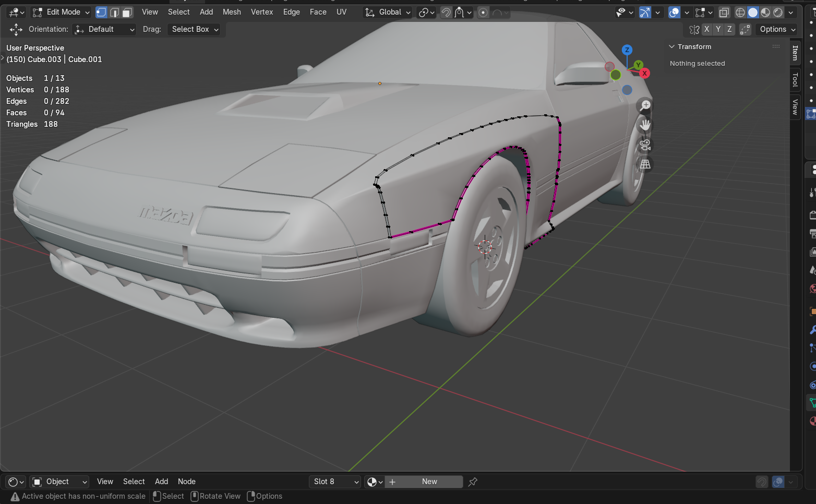Screen dimensions: 816x504
Task: Open the mesh edit mode overlays icon
Action: [x=704, y=12]
